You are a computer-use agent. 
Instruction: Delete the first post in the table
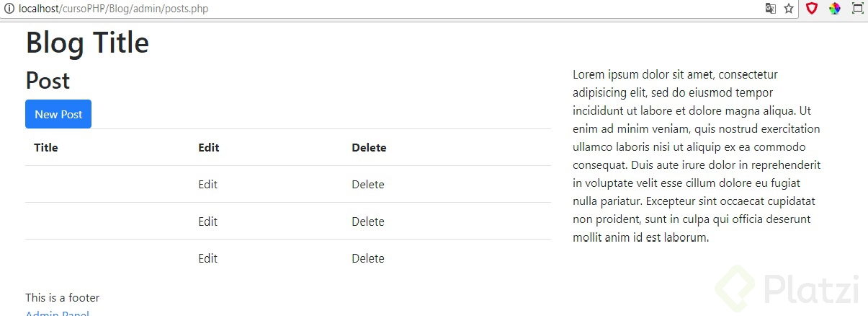coord(367,185)
